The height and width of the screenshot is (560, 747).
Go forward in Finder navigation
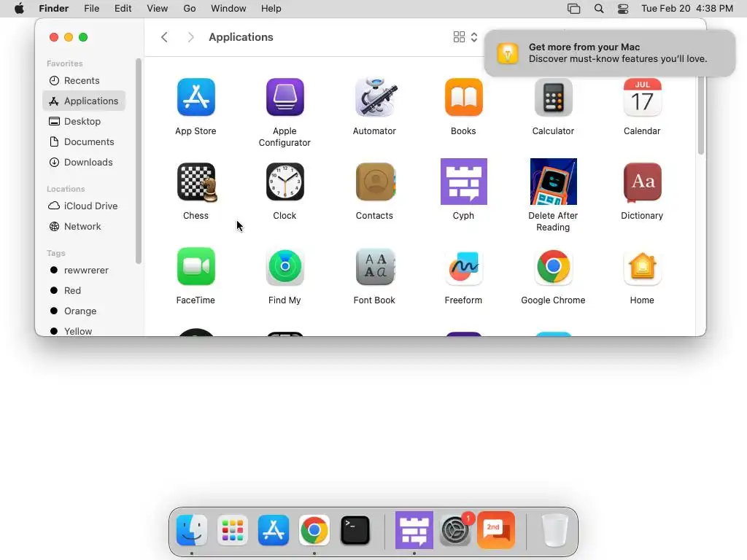pyautogui.click(x=190, y=37)
